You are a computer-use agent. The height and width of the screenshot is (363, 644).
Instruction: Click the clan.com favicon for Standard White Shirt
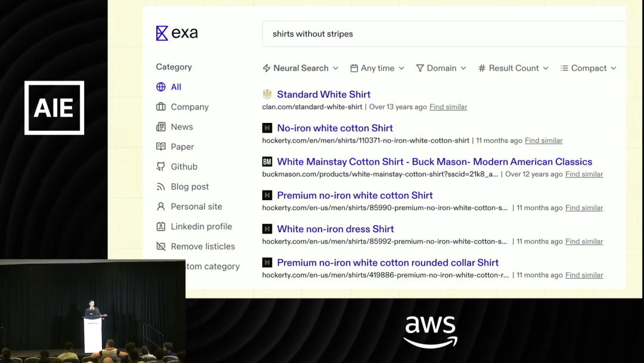click(267, 94)
